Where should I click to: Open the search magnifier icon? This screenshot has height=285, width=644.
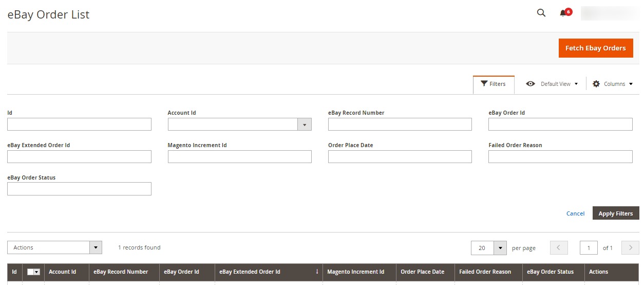coord(541,13)
